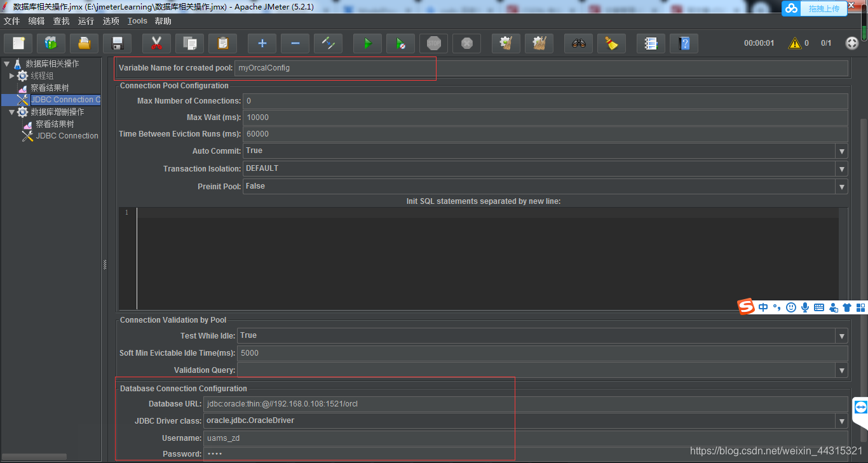Open the JDBC Driver class dropdown
Image resolution: width=868 pixels, height=463 pixels.
click(842, 421)
